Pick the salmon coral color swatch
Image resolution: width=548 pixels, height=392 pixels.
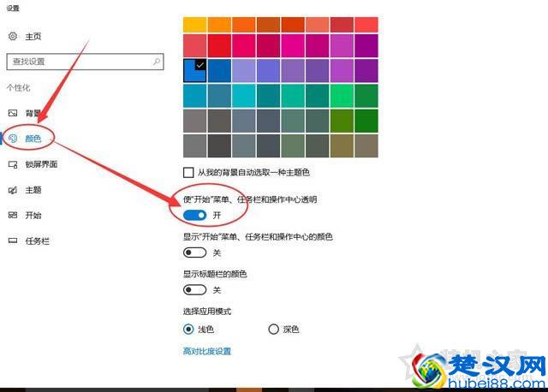click(x=317, y=25)
